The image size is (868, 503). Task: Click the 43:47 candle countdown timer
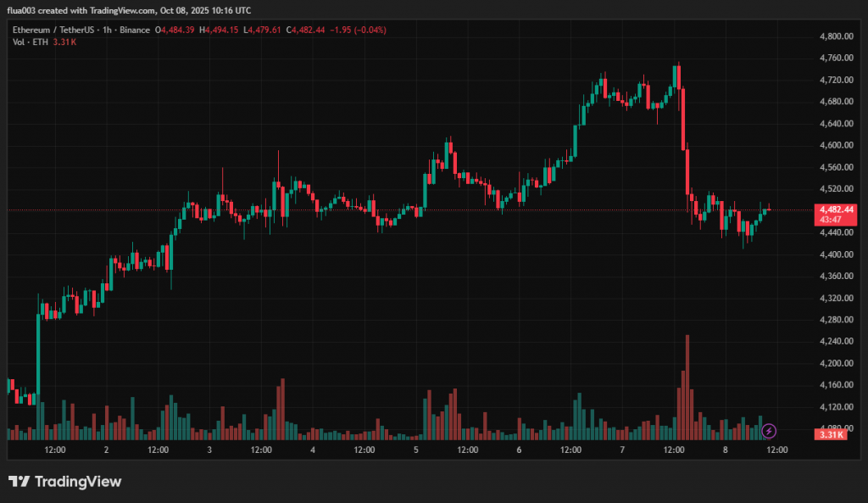pyautogui.click(x=830, y=219)
